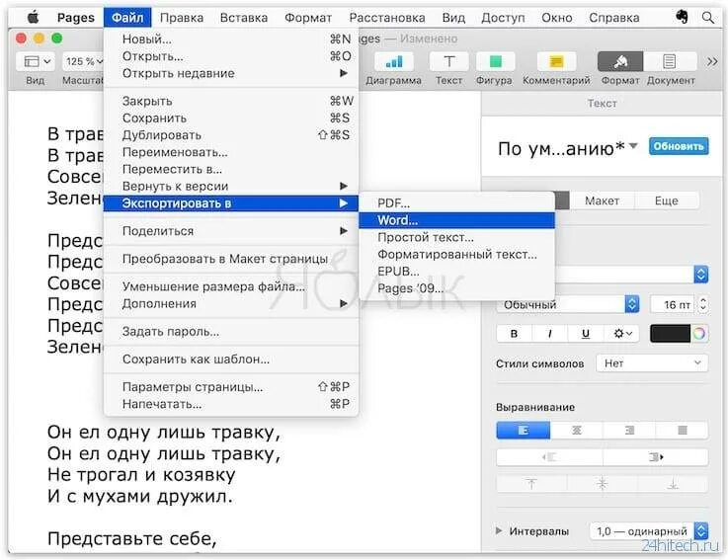Open line spacing dropdown одинарный
Image resolution: width=728 pixels, height=560 pixels.
tap(649, 530)
